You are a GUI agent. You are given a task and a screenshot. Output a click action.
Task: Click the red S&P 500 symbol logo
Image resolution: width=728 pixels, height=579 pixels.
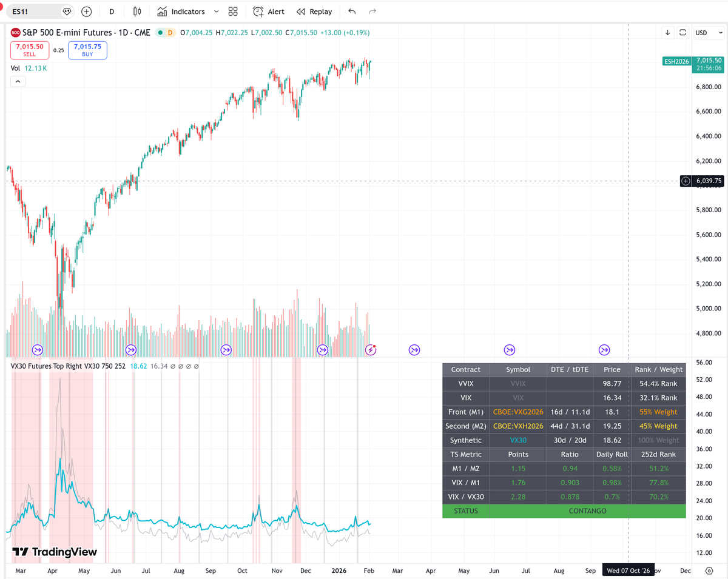[x=15, y=33]
